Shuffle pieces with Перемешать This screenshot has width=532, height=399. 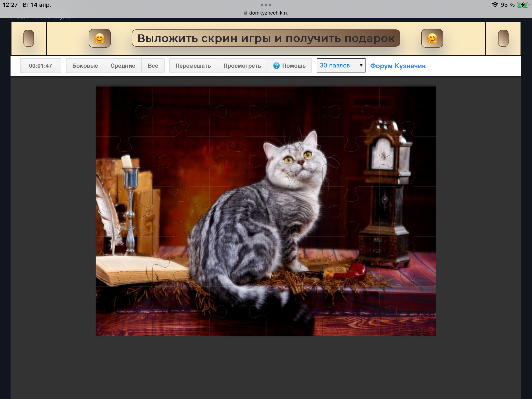tap(193, 66)
